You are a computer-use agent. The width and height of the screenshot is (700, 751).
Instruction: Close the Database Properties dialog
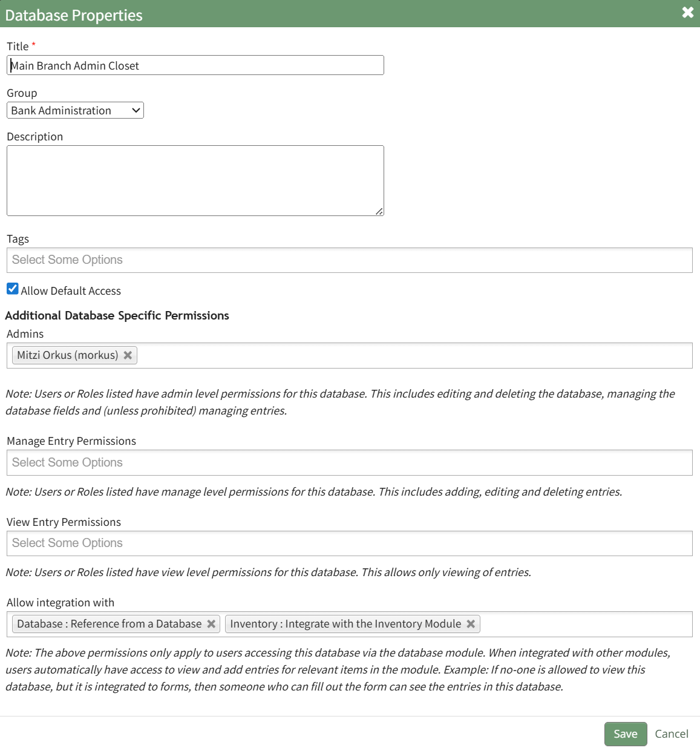tap(687, 13)
